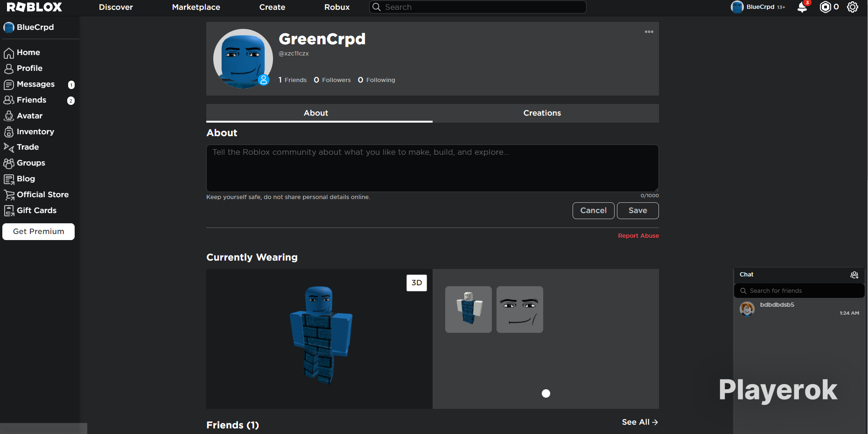Open the 0 Following link
Screen dimensions: 868x434
[377, 80]
